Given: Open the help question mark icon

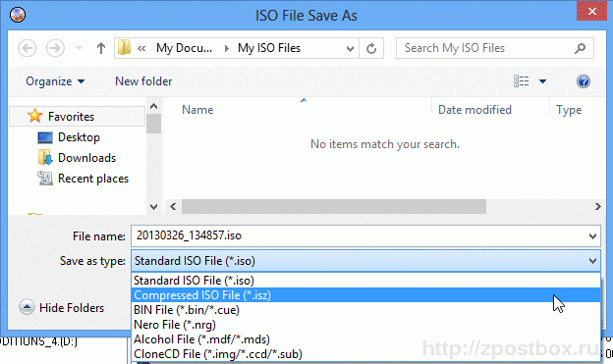Looking at the screenshot, I should pyautogui.click(x=583, y=81).
